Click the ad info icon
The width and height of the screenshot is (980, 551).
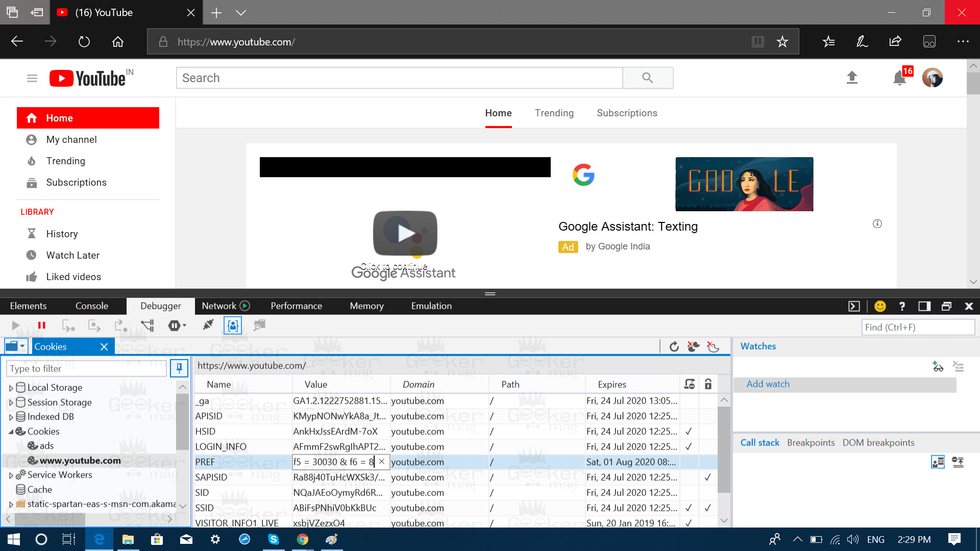coord(877,223)
